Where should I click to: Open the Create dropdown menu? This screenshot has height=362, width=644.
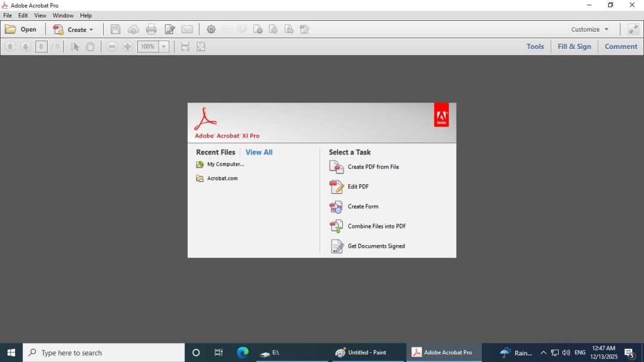point(73,30)
